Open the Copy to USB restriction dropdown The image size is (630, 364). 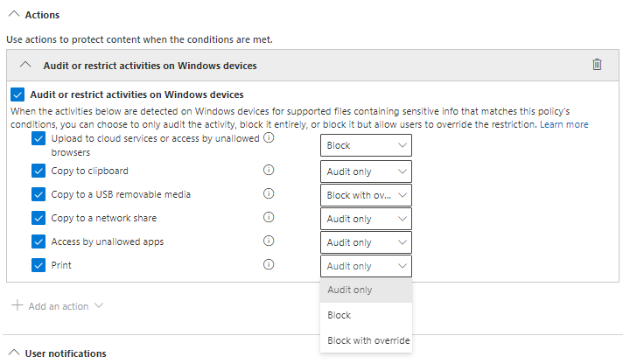pos(366,195)
